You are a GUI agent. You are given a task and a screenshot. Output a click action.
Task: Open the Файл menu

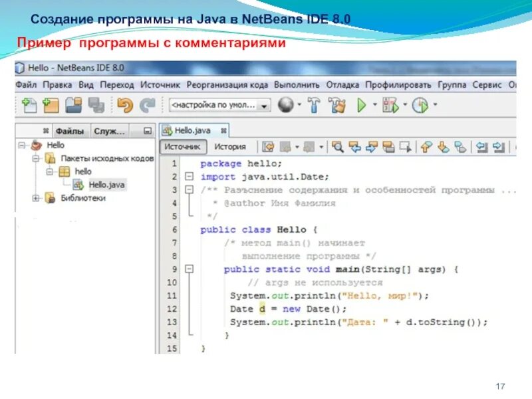pos(26,84)
